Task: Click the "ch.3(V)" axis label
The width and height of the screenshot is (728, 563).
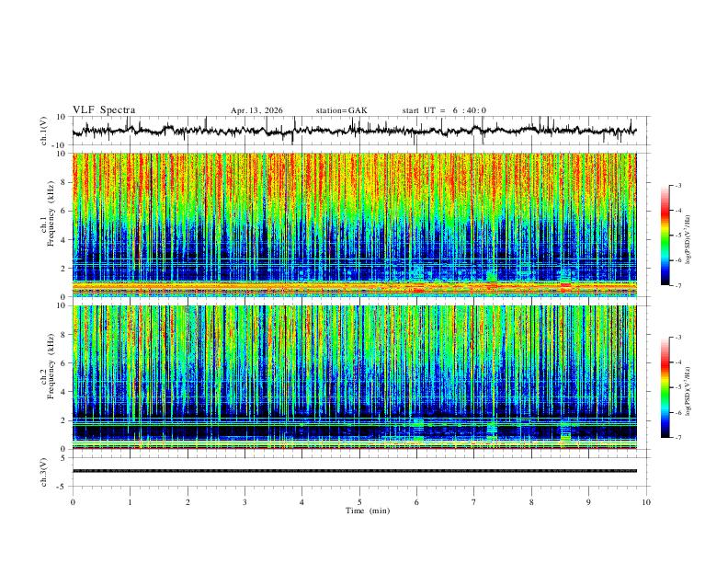Action: pyautogui.click(x=44, y=472)
